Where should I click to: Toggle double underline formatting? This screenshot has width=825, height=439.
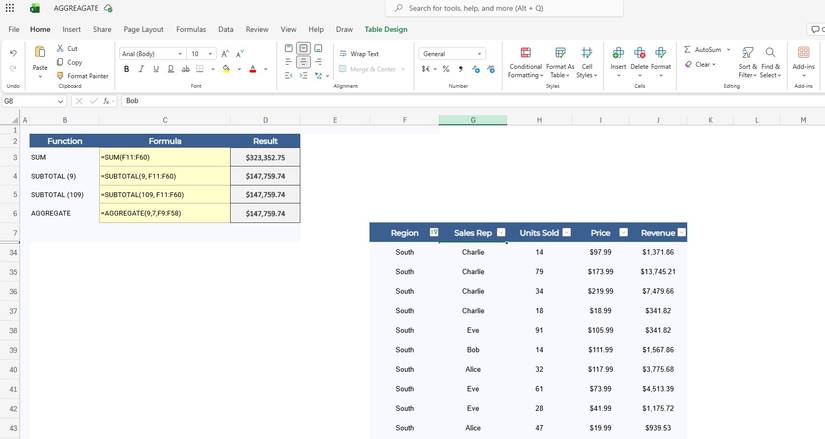(x=170, y=69)
